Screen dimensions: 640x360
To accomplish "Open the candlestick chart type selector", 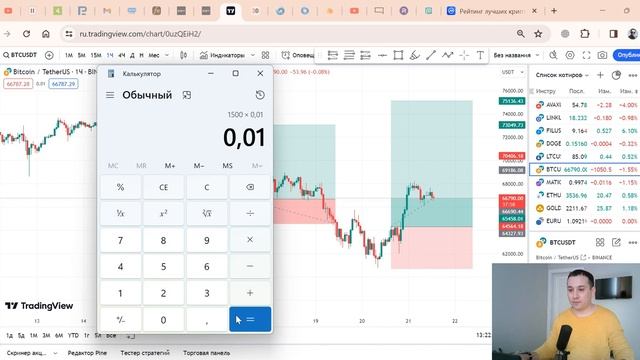I will click(184, 55).
